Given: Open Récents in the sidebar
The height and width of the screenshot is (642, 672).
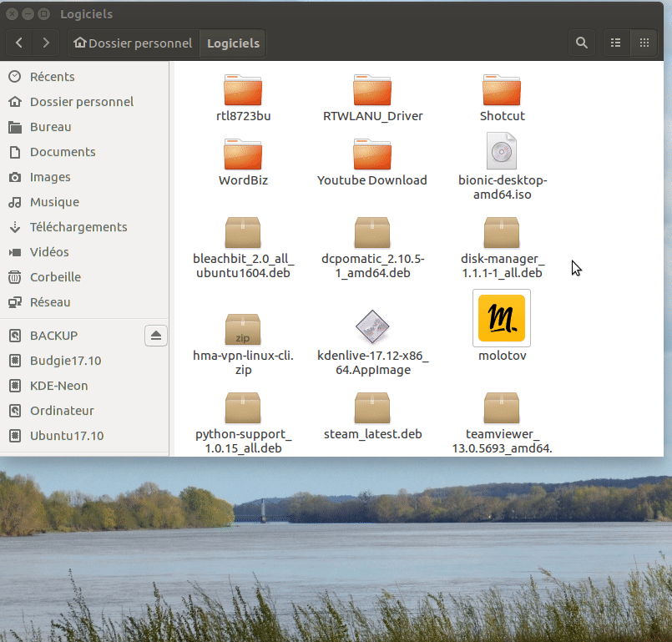Looking at the screenshot, I should tap(84, 77).
